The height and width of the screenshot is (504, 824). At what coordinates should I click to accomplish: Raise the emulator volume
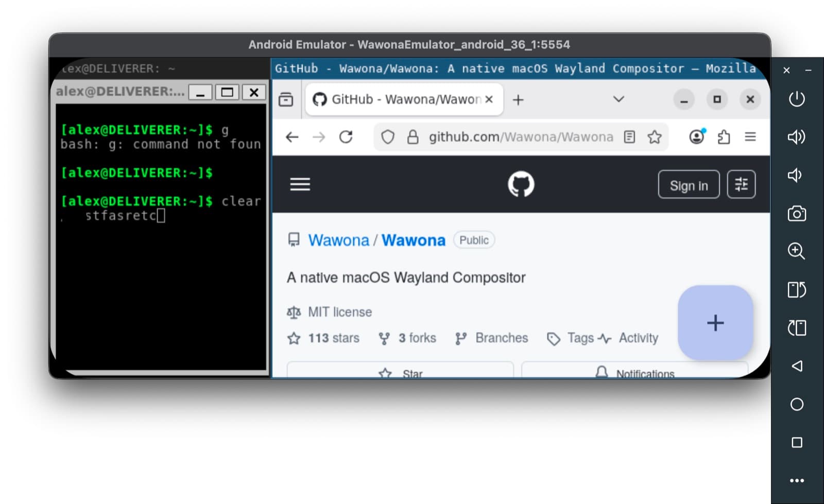[797, 136]
